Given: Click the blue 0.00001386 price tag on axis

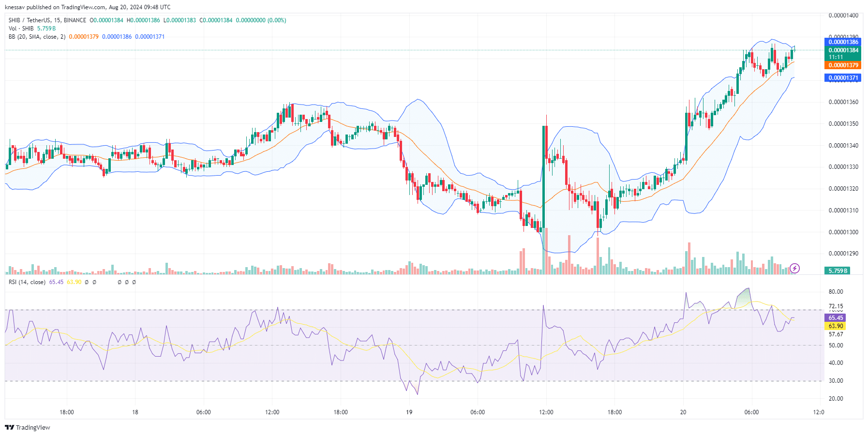Looking at the screenshot, I should coord(842,42).
